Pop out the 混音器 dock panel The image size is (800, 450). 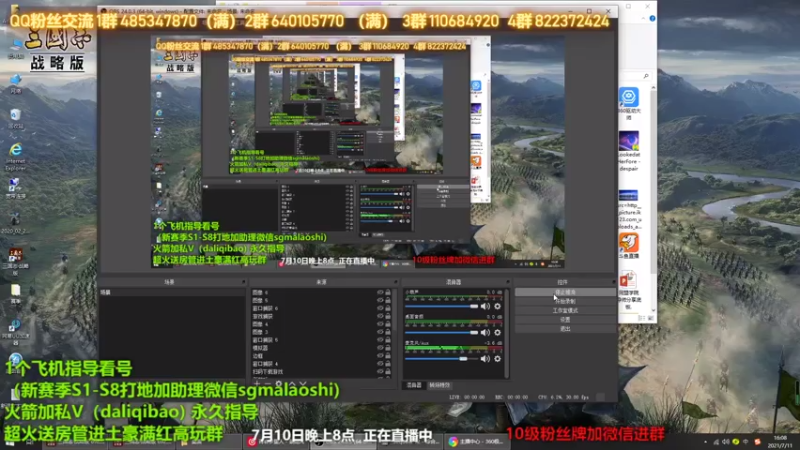(x=507, y=282)
